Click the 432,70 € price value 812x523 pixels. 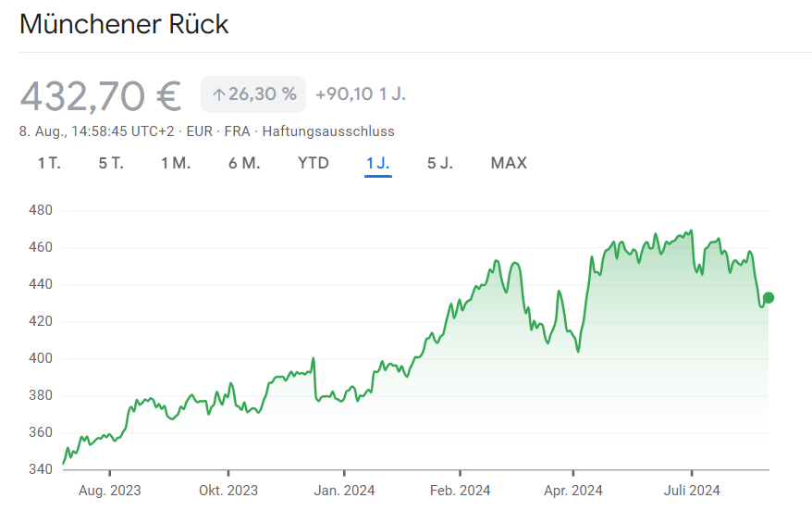[x=101, y=95]
